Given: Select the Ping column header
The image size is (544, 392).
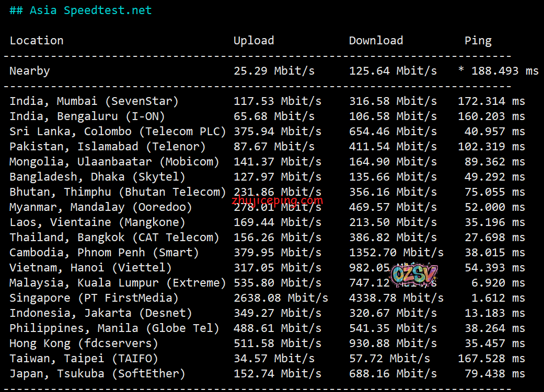Looking at the screenshot, I should point(478,41).
